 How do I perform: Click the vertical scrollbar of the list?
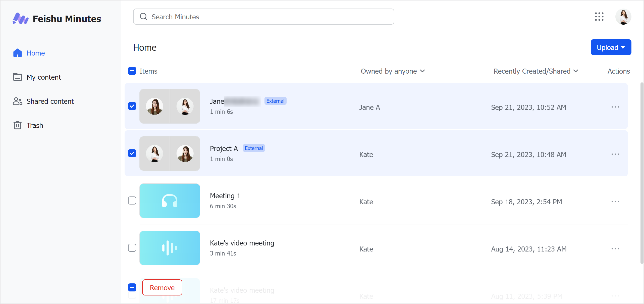tap(642, 173)
